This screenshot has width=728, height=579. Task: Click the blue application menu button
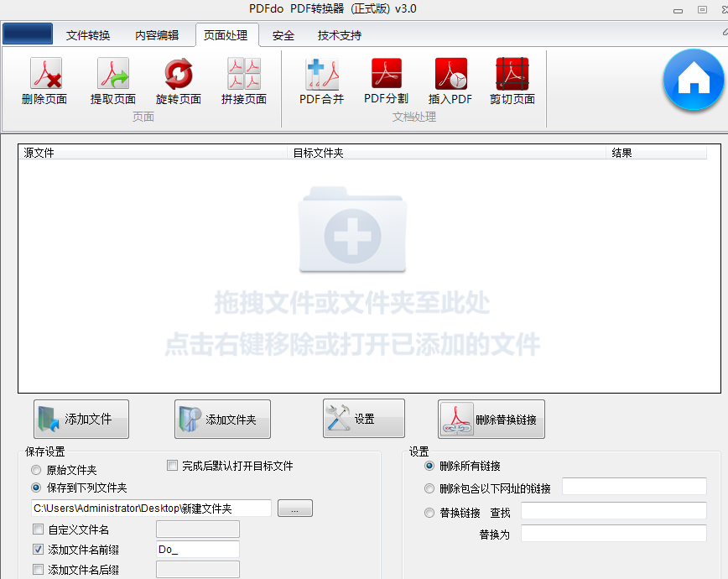pos(28,34)
